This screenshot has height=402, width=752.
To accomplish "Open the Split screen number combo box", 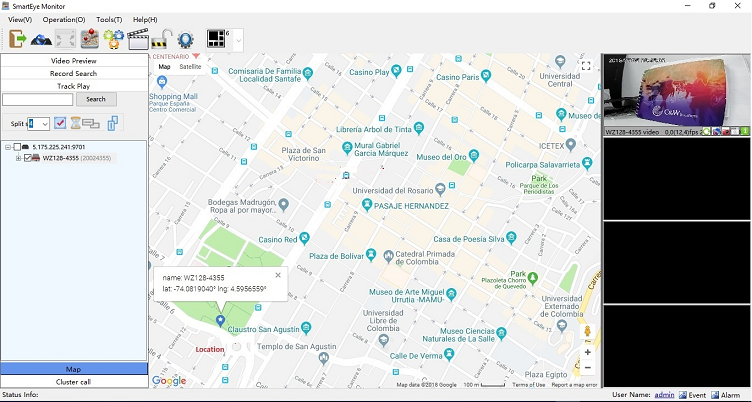I will click(38, 124).
